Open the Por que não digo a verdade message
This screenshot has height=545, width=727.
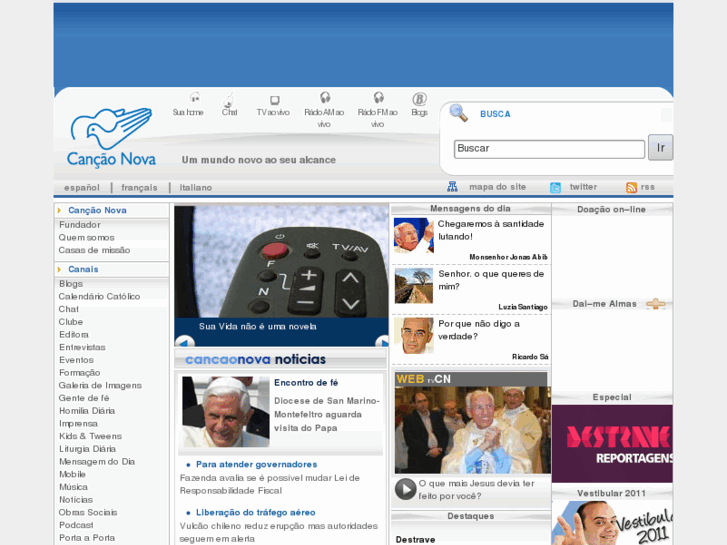pyautogui.click(x=478, y=330)
